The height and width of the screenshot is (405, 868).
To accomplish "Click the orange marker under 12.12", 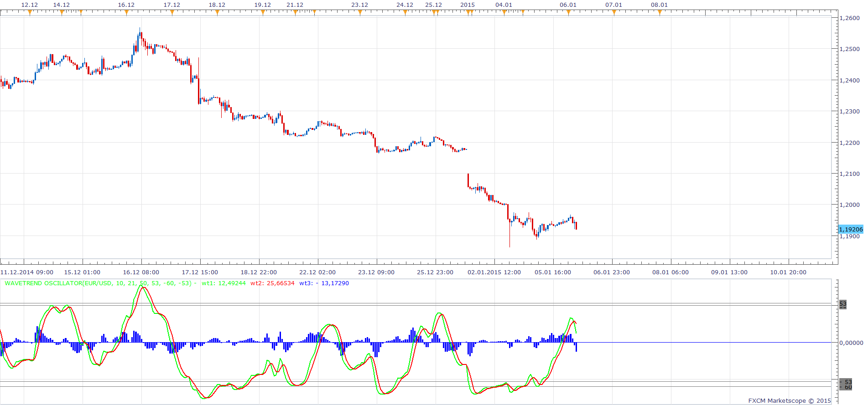I will click(x=30, y=13).
